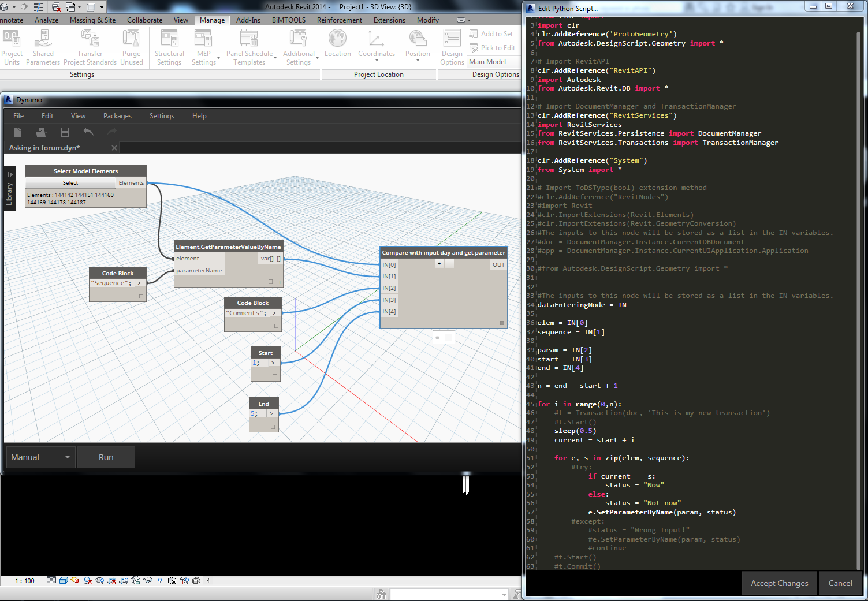Click Panel Schedule Templates icon
Screen dimensions: 868x601
pyautogui.click(x=249, y=39)
